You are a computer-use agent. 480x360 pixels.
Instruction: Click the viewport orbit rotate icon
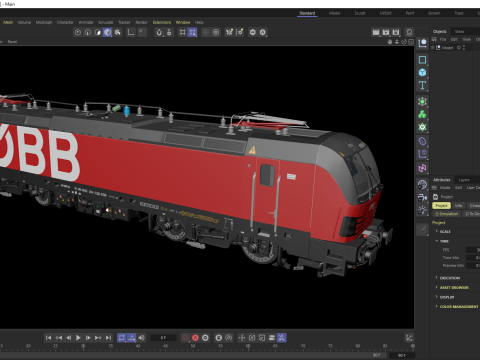click(x=404, y=42)
